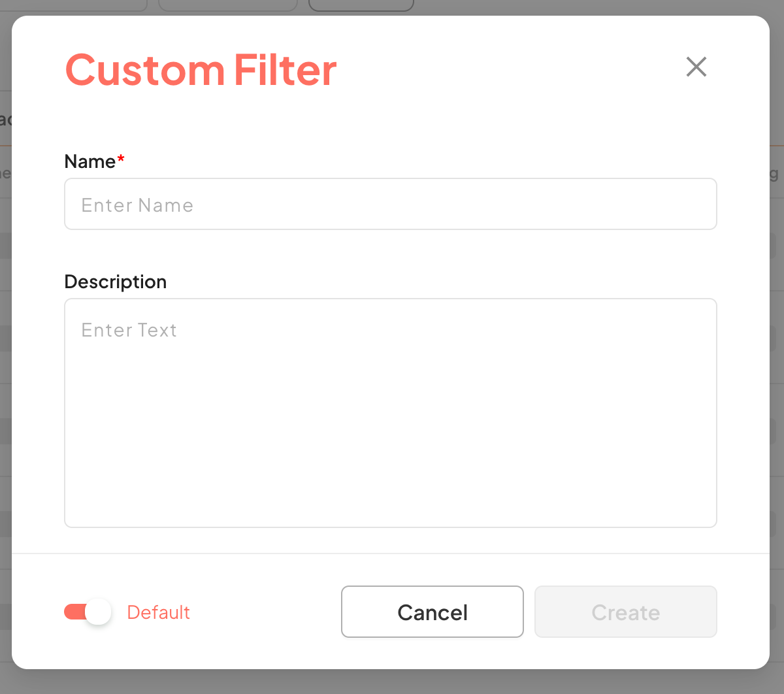Click the Description field label
784x694 pixels.
click(x=115, y=282)
